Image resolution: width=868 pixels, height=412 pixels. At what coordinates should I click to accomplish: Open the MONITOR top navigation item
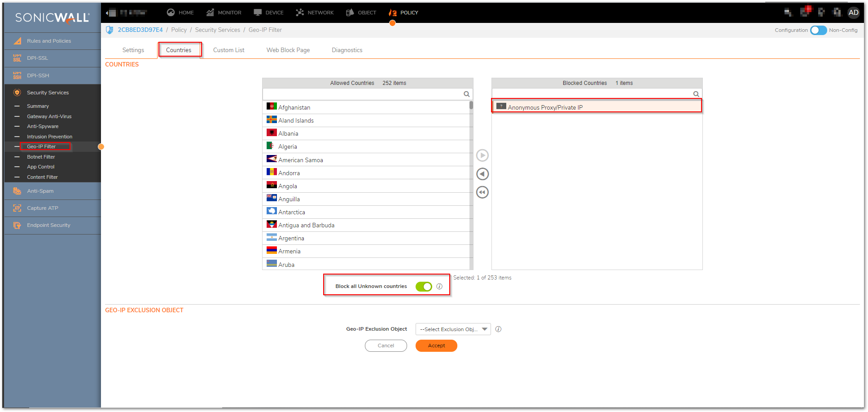(224, 13)
